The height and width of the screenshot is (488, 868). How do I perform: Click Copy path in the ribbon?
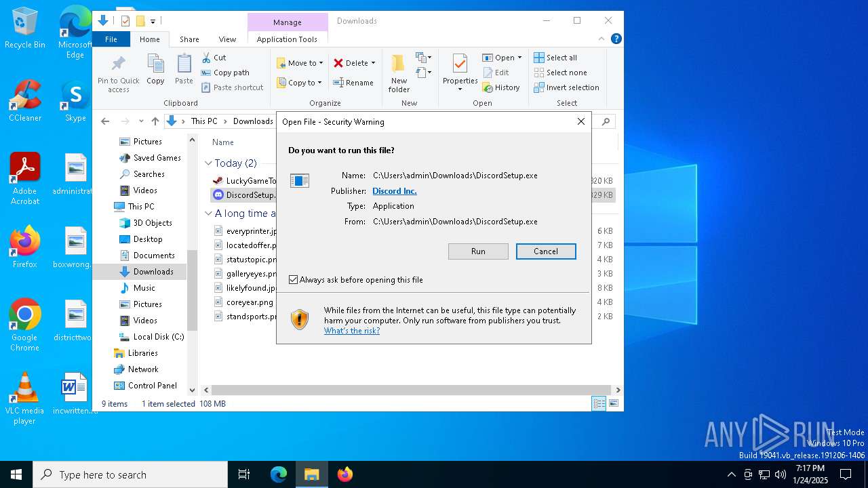225,73
